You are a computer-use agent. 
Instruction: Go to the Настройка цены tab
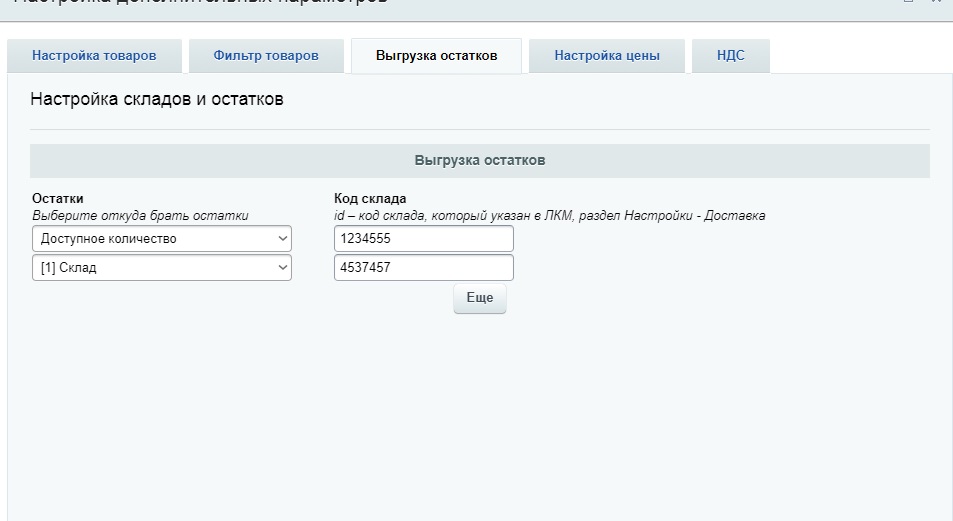[607, 56]
